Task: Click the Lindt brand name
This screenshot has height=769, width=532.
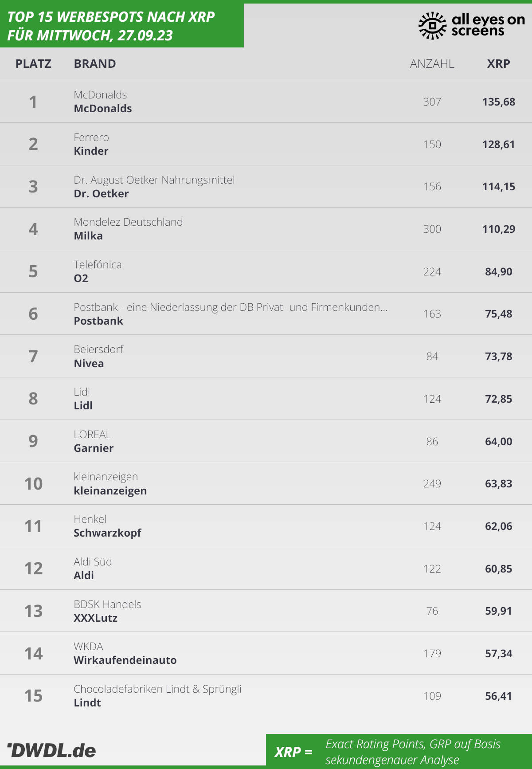Action: point(87,703)
